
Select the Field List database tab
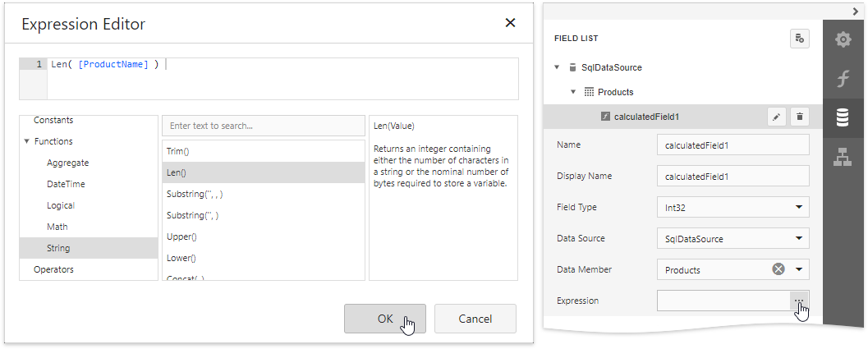(843, 117)
